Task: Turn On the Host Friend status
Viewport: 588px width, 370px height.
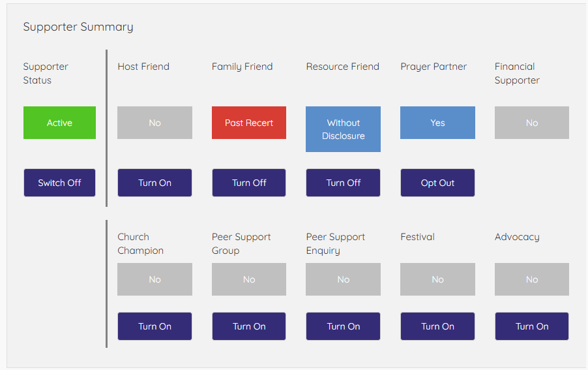Action: click(154, 183)
